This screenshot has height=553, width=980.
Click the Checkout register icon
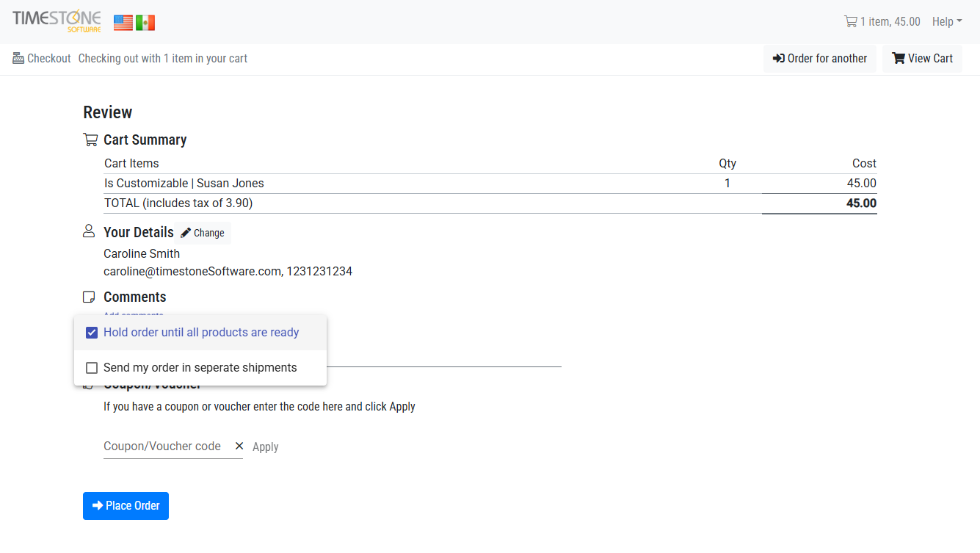[x=16, y=58]
